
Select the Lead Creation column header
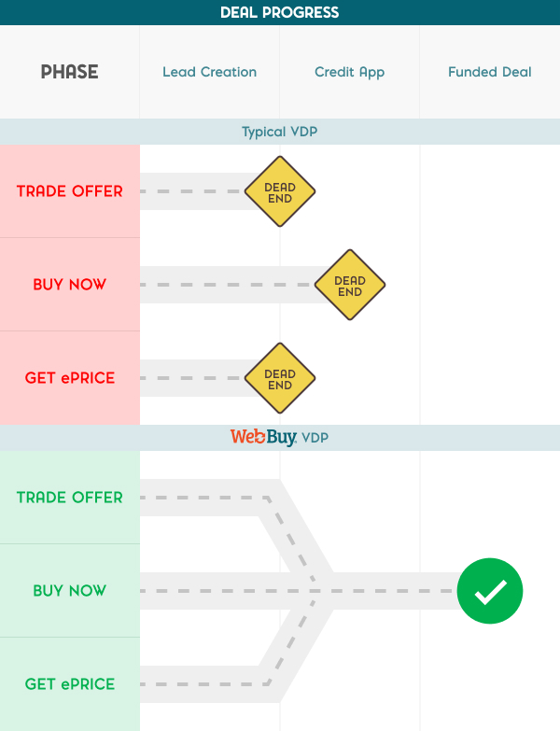209,72
